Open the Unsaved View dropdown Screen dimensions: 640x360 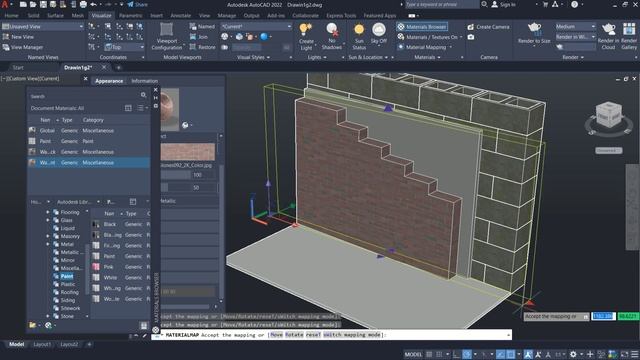point(42,27)
